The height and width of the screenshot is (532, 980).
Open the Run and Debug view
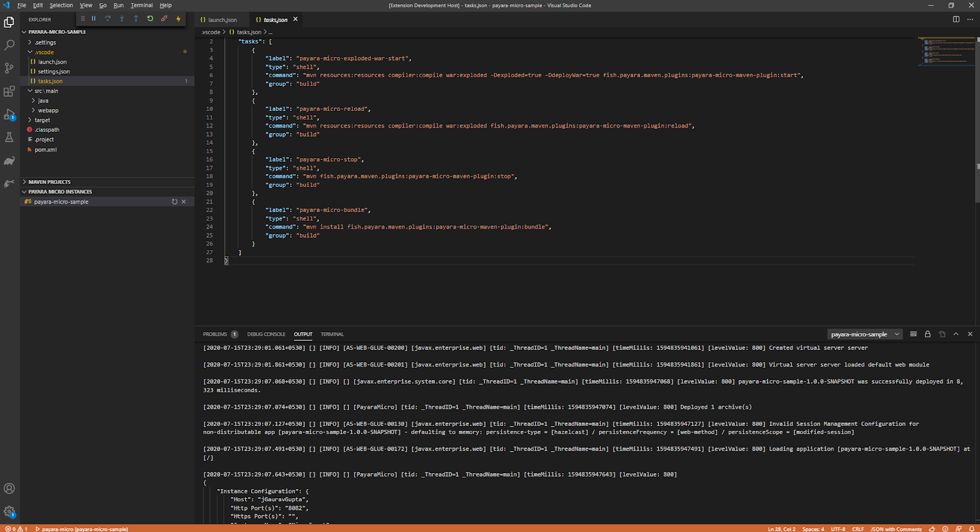[x=9, y=115]
